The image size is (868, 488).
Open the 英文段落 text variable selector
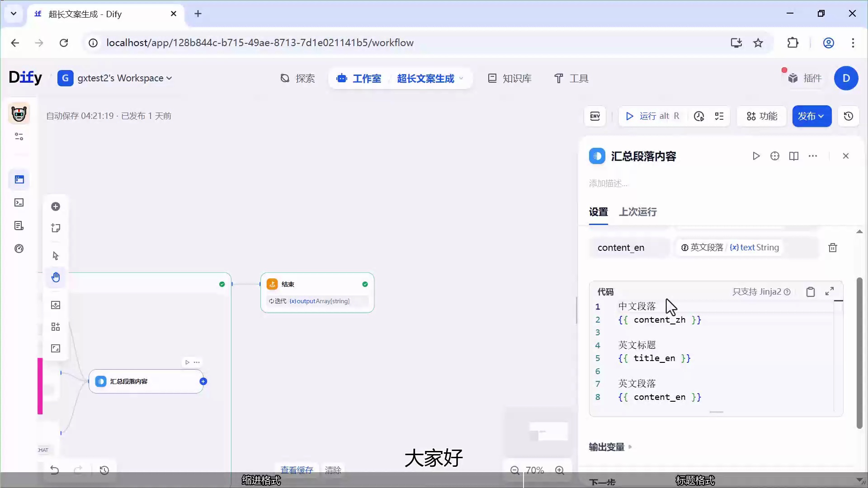746,248
